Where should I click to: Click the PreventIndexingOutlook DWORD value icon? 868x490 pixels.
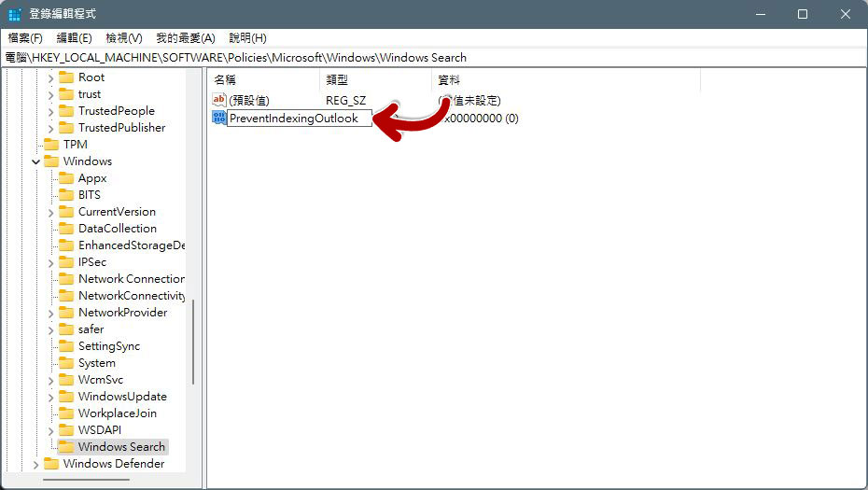[x=219, y=118]
